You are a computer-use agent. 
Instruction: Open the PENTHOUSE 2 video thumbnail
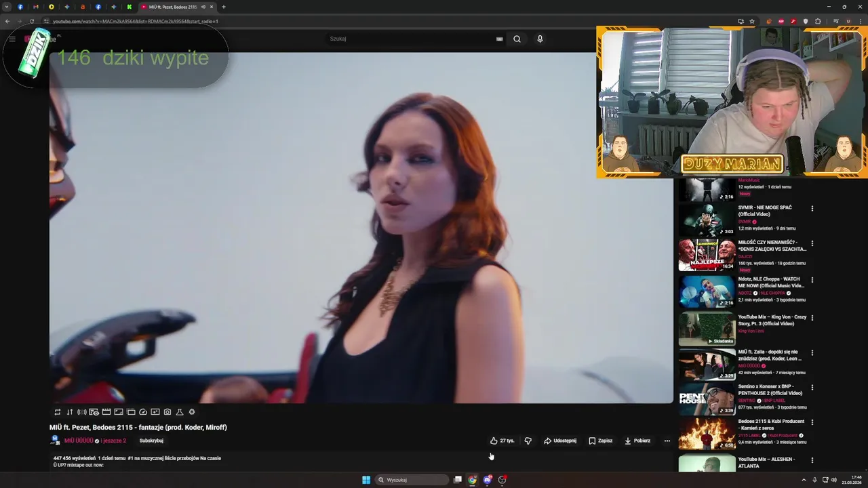click(707, 399)
